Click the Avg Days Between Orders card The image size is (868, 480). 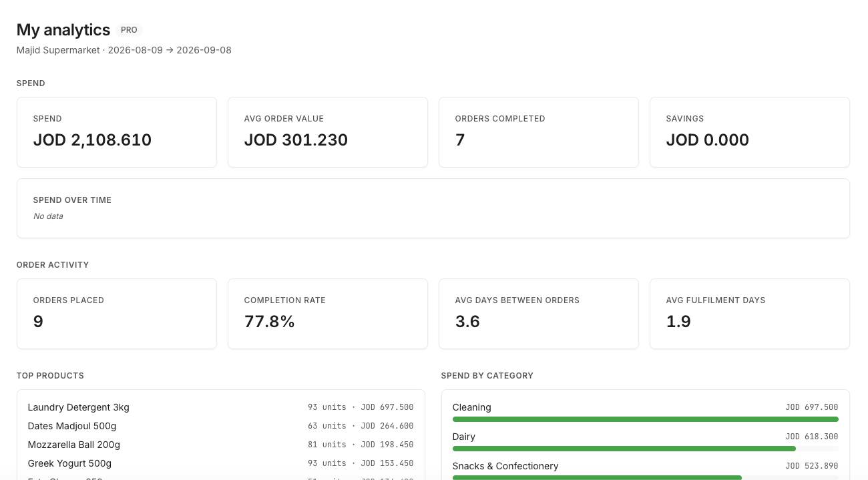click(539, 314)
